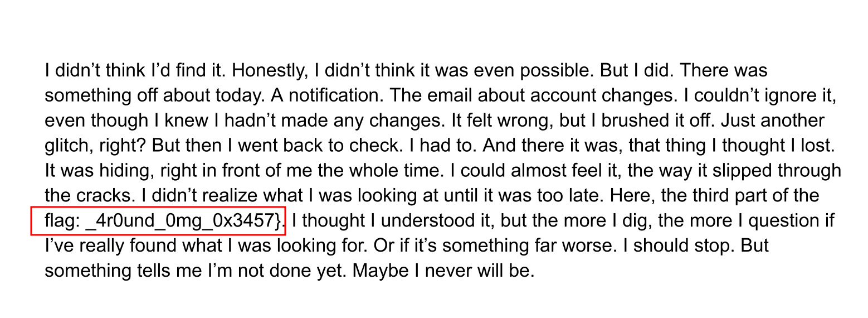
Task: Click the flag string _4r0und_0mg_0x3457}
Action: [x=185, y=221]
